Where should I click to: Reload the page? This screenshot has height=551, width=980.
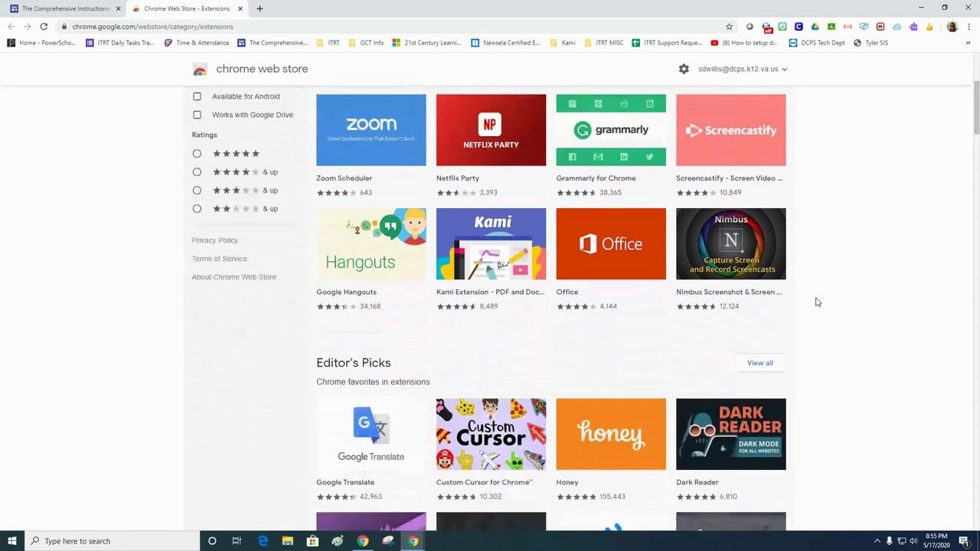[44, 27]
